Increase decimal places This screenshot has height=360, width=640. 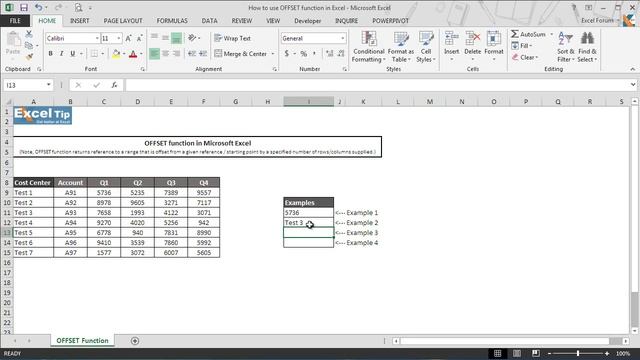tap(329, 53)
